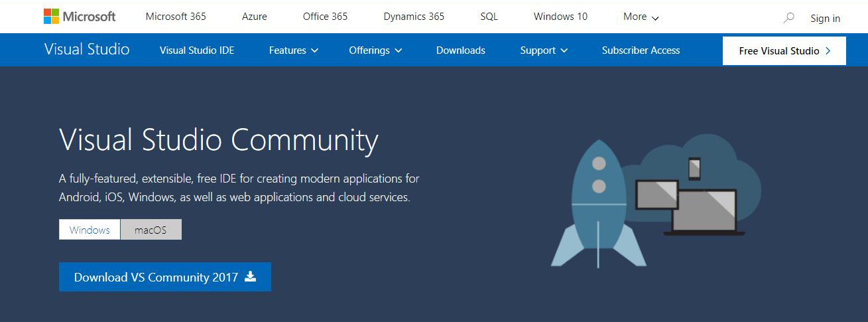
Task: Open the Offerings dropdown
Action: click(375, 50)
